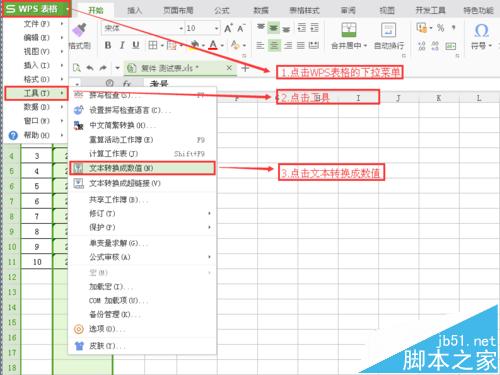Click the increase decimal places icon
Screen dimensions: 500x375
point(422,46)
